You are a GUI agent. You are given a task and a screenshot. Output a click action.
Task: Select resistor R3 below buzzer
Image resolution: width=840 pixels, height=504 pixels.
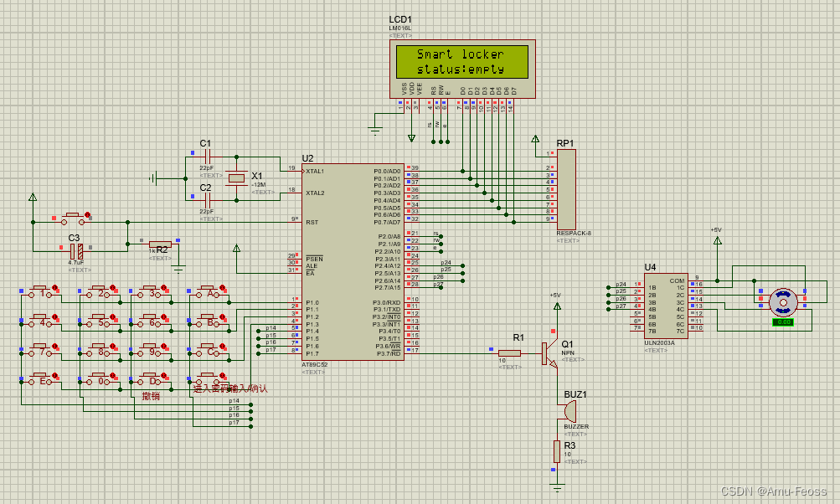[557, 451]
